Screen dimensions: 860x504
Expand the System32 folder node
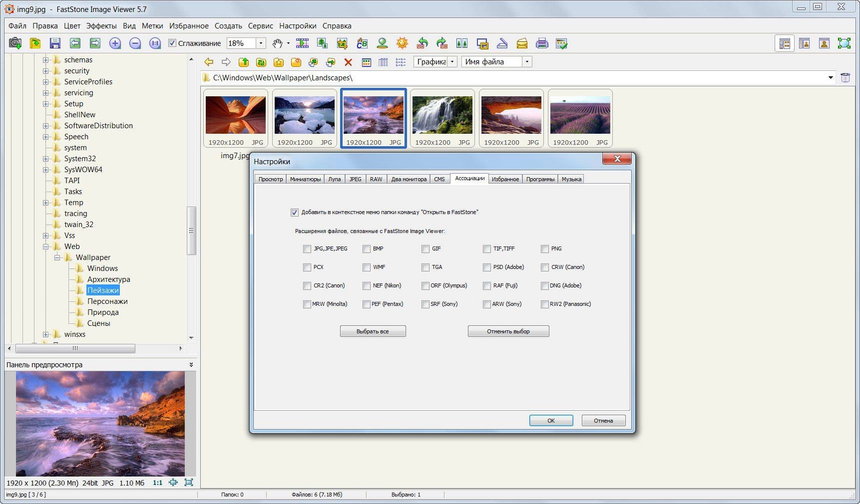45,159
